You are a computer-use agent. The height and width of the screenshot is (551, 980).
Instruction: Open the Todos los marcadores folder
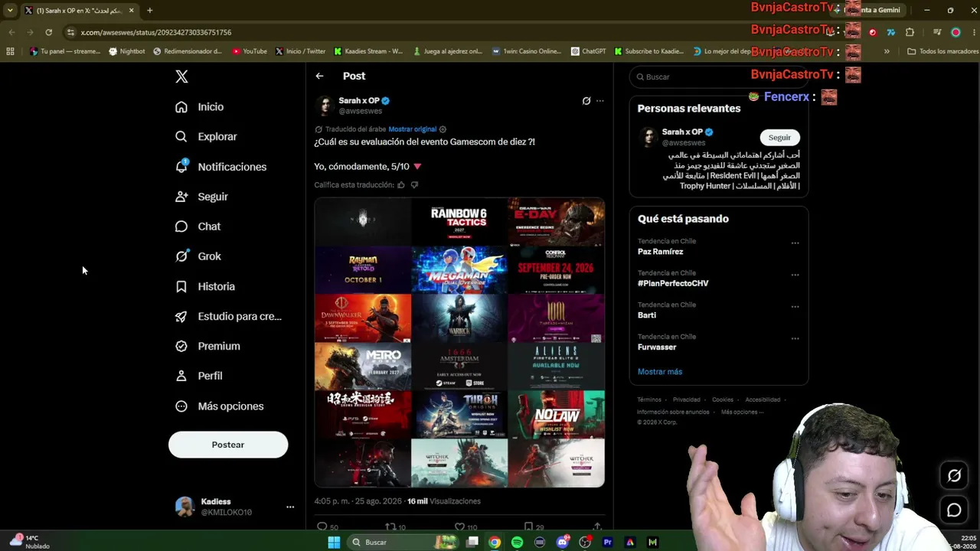point(942,51)
